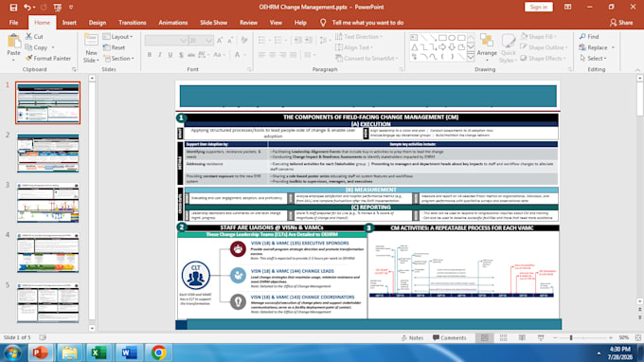Activate the Format Painter

point(48,59)
